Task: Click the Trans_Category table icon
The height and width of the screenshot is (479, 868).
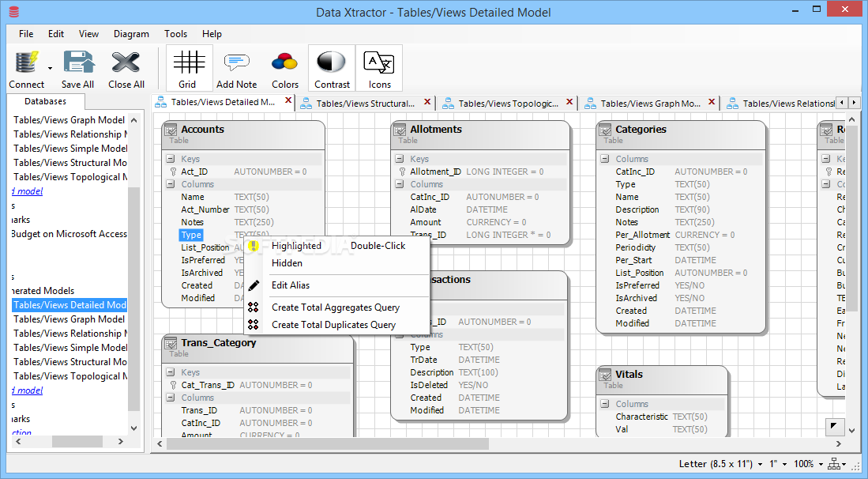Action: (171, 343)
